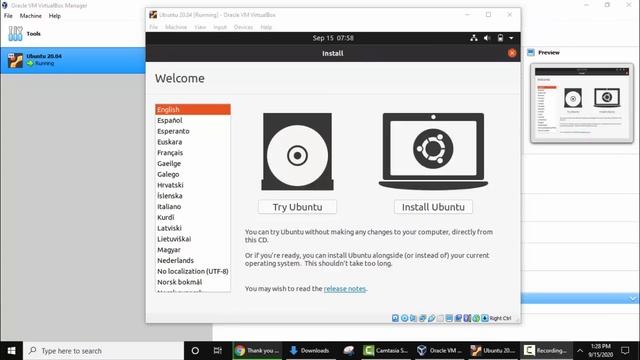
Task: Click the hard disk activity icon in VM status bar
Action: pyautogui.click(x=395, y=318)
